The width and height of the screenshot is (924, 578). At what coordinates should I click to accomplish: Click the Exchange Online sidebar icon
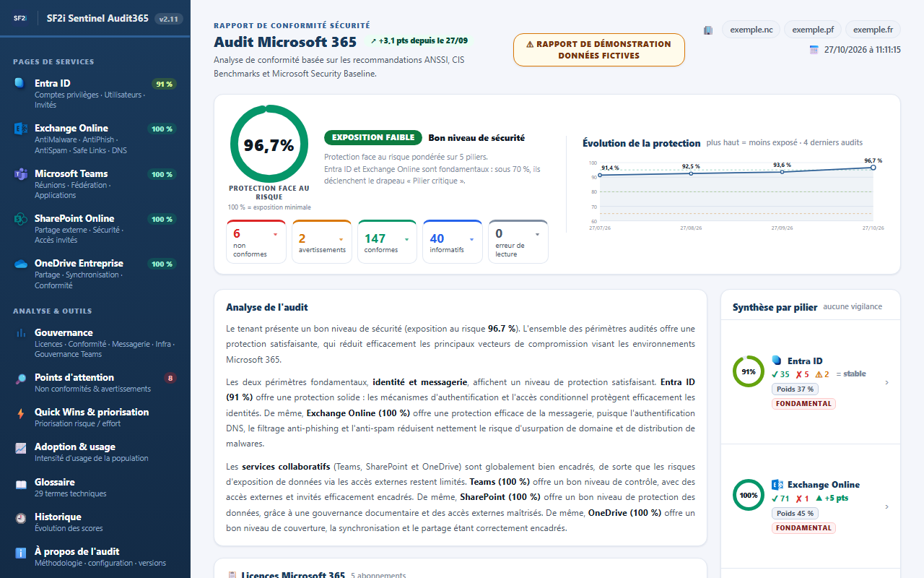[20, 129]
